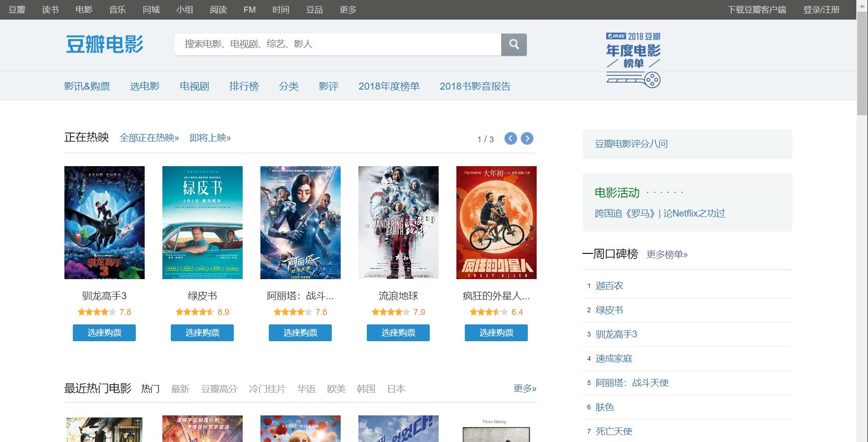
Task: Open 排行榜 section
Action: click(244, 86)
